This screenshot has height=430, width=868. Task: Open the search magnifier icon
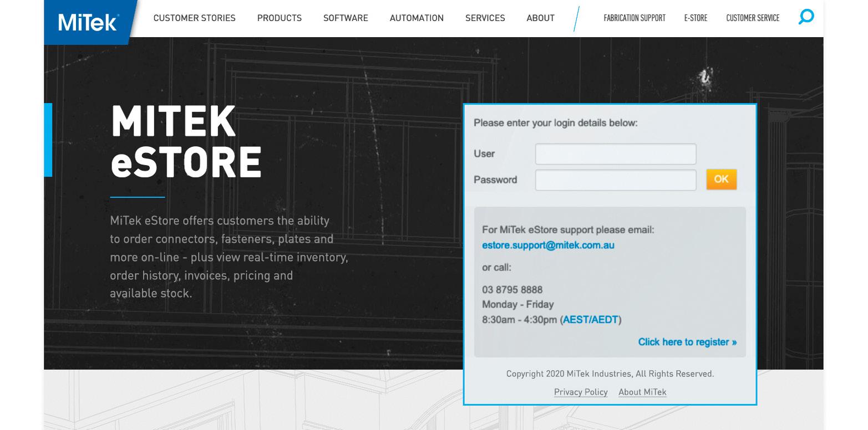806,17
